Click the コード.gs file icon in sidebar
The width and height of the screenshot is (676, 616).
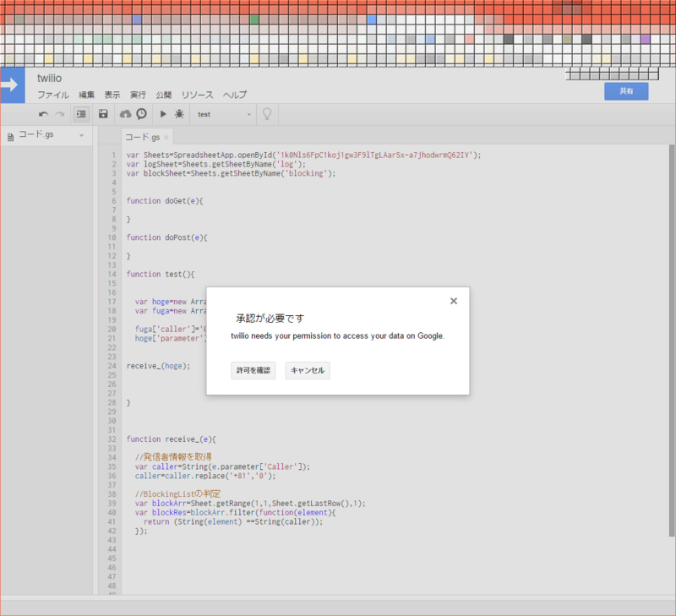click(x=11, y=137)
